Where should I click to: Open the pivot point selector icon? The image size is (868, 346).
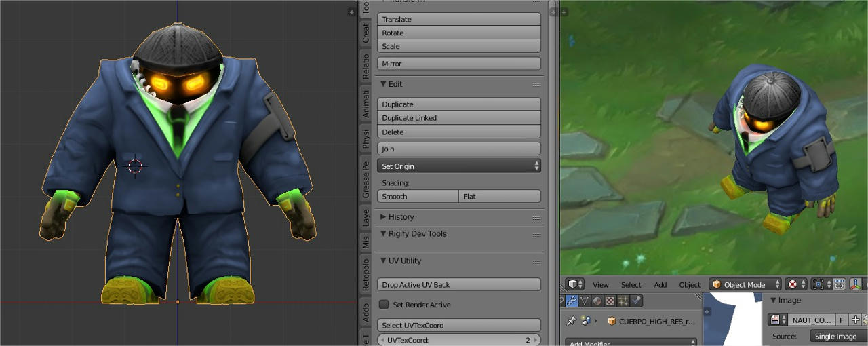click(x=822, y=284)
